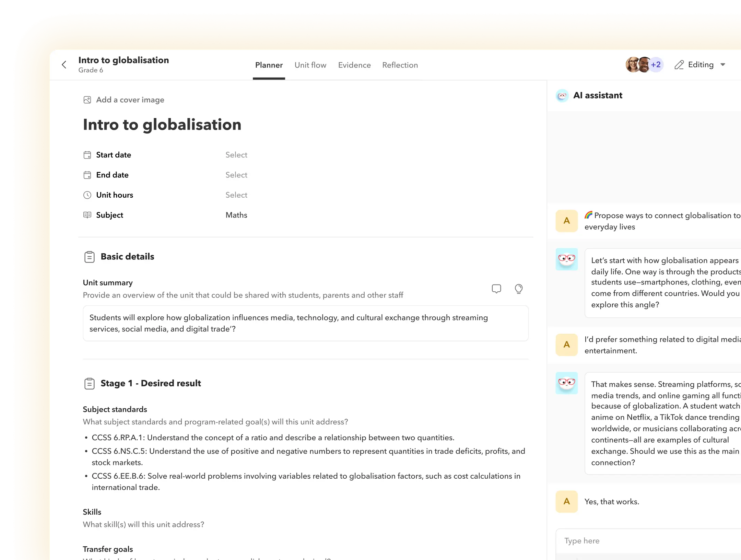The height and width of the screenshot is (560, 741).
Task: Click the AI assistant owl avatar in header
Action: coord(562,95)
